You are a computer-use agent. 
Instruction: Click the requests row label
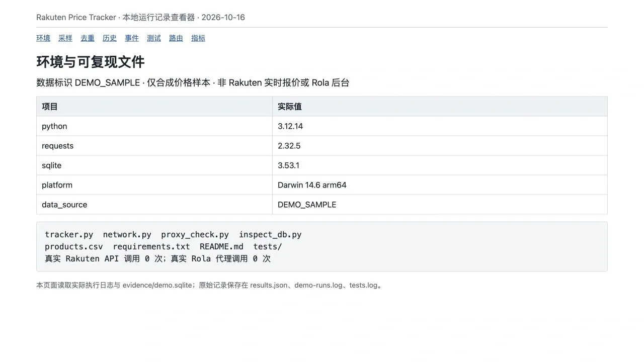[x=57, y=146]
